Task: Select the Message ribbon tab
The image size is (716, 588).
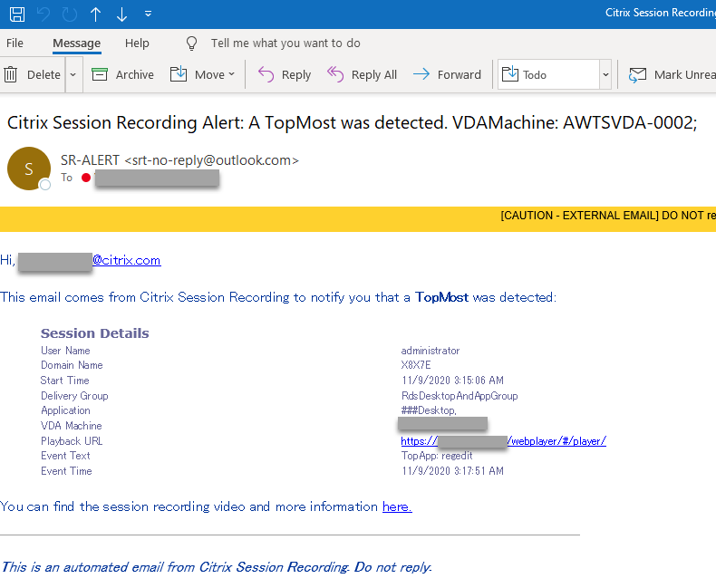Action: tap(76, 43)
